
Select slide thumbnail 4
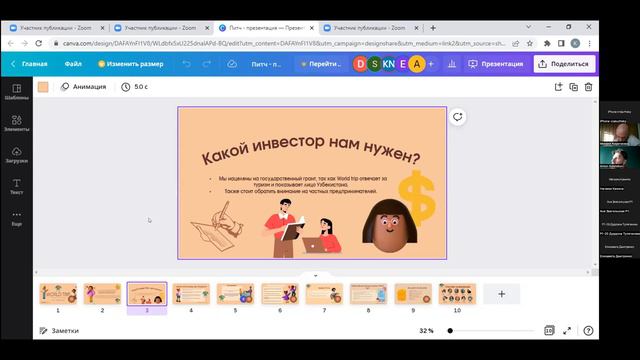pos(191,294)
